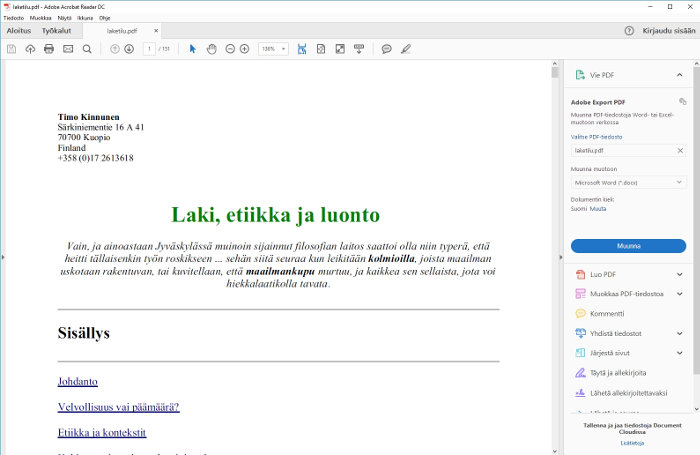Click the fit width scrolling icon
The width and height of the screenshot is (700, 455).
(x=302, y=49)
